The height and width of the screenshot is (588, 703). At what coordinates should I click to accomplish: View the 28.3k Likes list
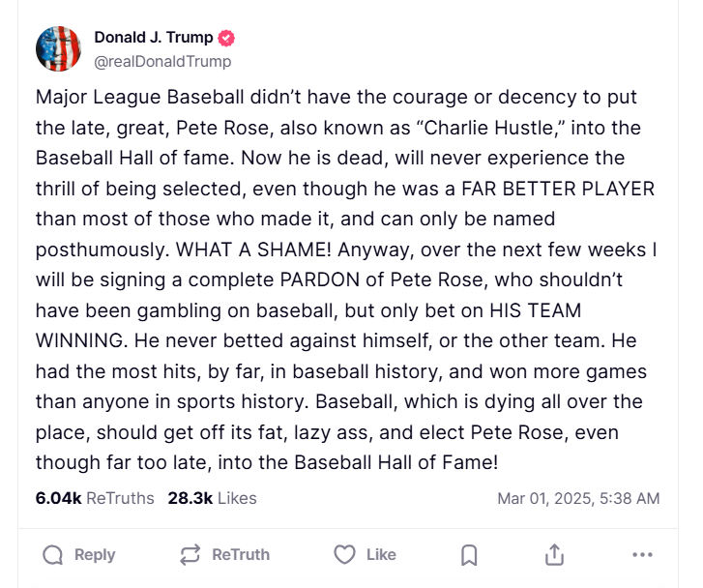pos(212,498)
